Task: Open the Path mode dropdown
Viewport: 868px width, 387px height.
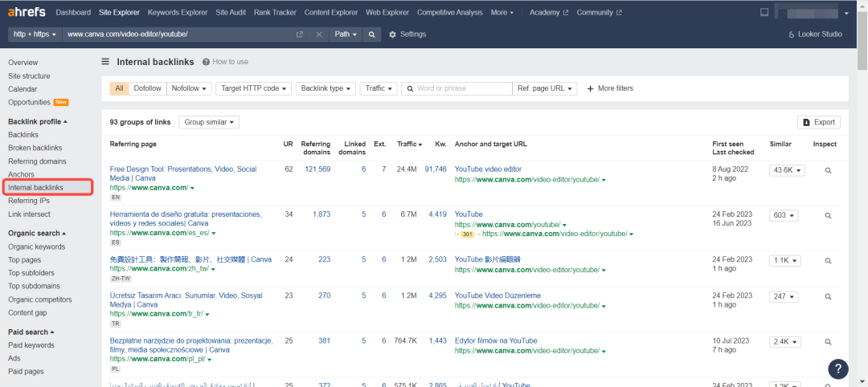Action: (x=346, y=35)
